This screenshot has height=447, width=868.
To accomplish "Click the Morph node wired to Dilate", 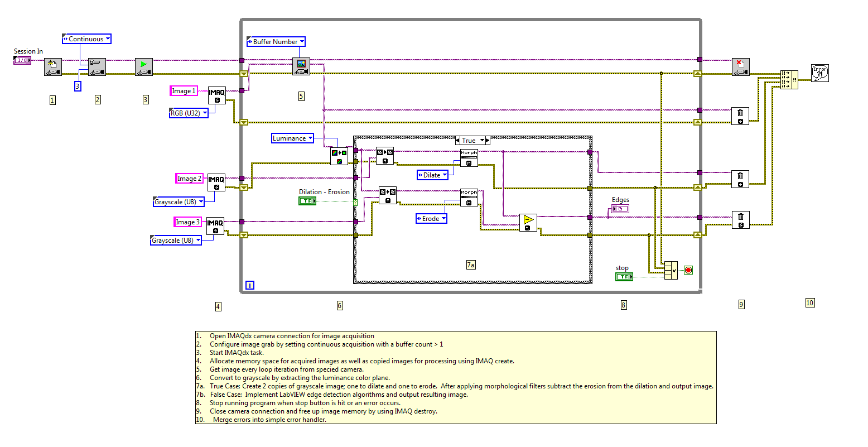I will [x=469, y=158].
